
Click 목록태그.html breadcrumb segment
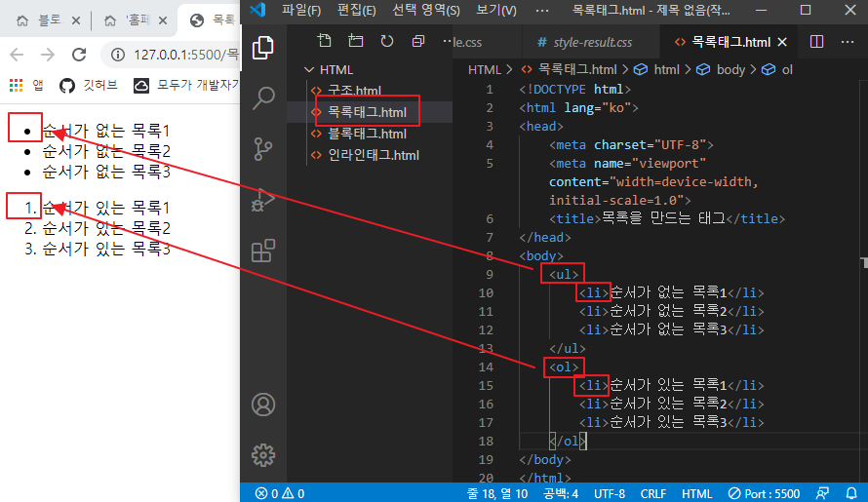(569, 70)
